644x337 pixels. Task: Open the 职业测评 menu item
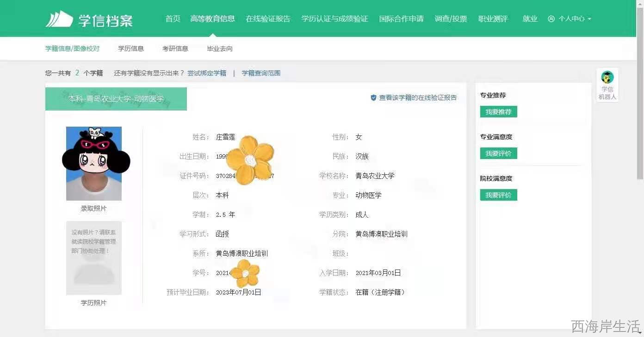493,19
